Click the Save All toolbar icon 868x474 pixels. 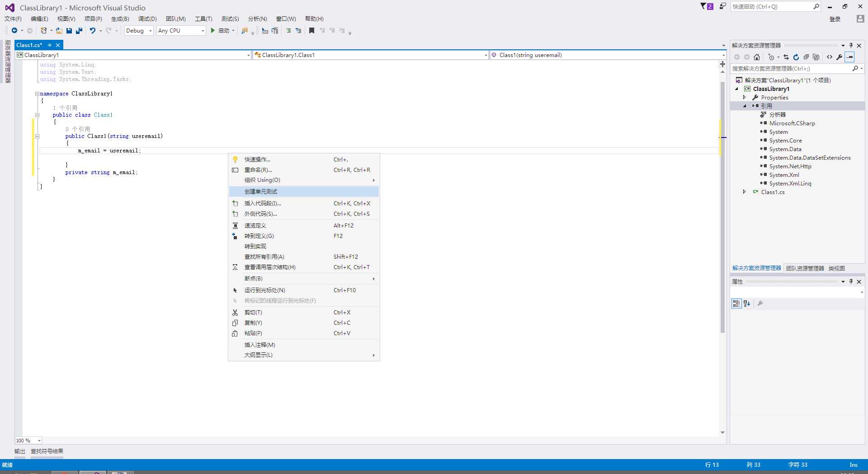[x=79, y=31]
